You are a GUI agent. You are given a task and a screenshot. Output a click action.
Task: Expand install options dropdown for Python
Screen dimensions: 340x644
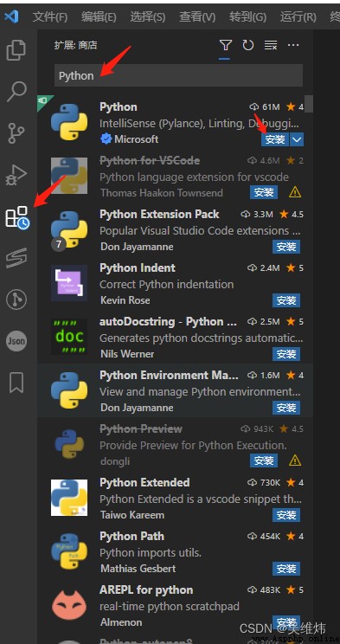[x=297, y=139]
